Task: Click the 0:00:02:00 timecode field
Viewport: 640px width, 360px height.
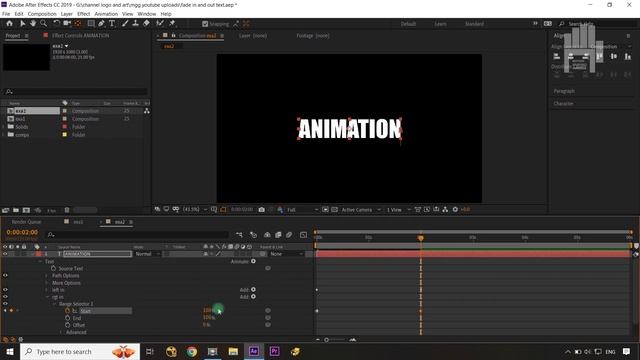Action: [x=22, y=232]
